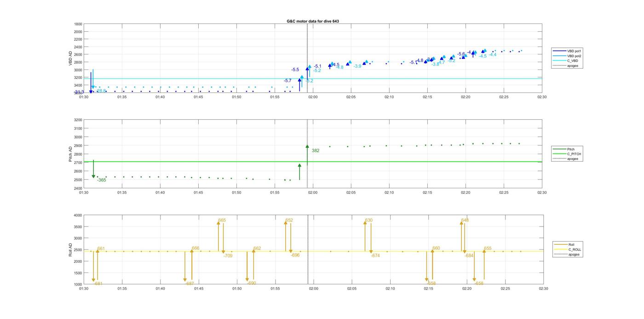Image resolution: width=644 pixels, height=319 pixels.
Task: Click 'apogee' in the pitch plot legend
Action: (572, 159)
